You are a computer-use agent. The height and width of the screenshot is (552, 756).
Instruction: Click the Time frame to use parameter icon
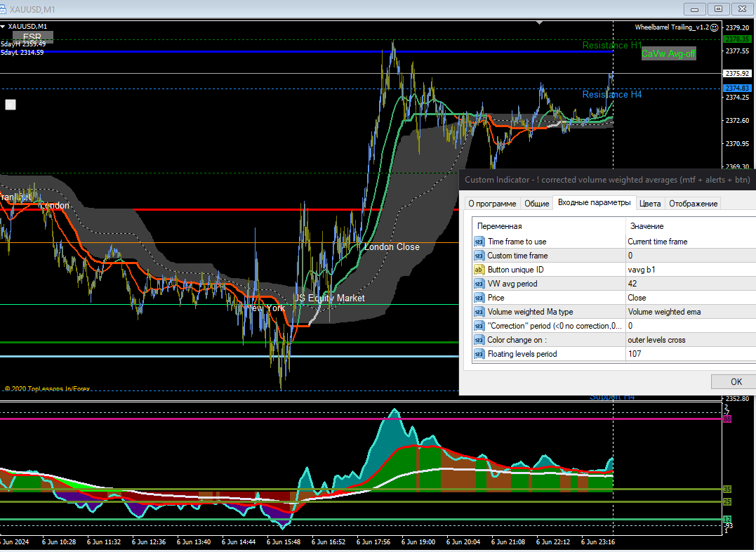[479, 242]
